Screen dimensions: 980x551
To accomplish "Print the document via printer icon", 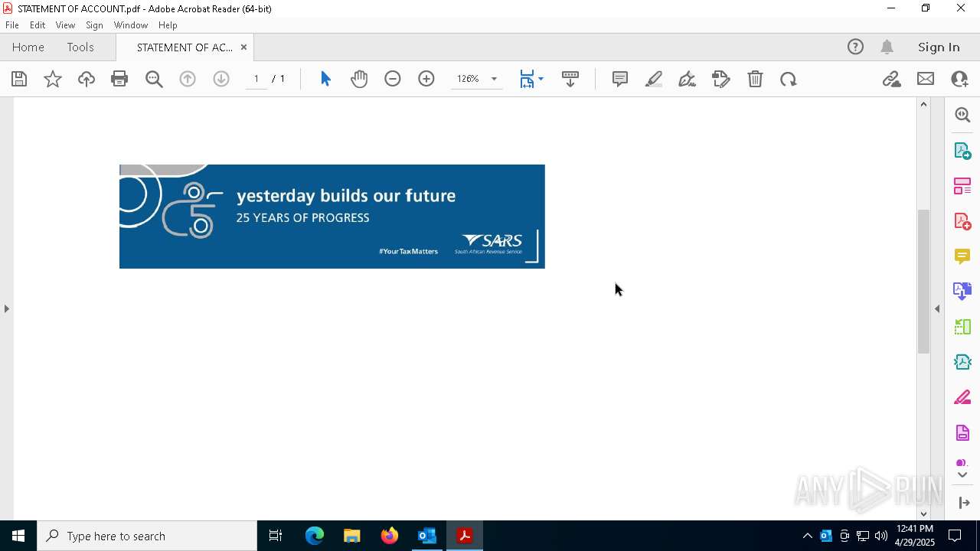I will pyautogui.click(x=119, y=79).
